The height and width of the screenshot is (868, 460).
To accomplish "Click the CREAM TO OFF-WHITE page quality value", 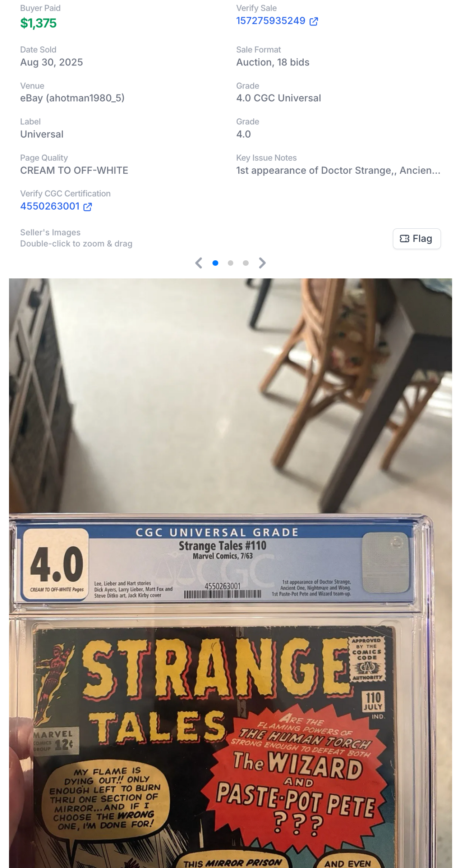I will [x=74, y=170].
